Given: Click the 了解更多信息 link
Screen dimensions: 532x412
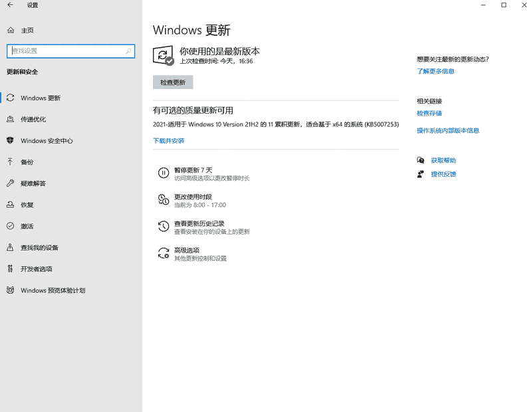Looking at the screenshot, I should coord(436,71).
